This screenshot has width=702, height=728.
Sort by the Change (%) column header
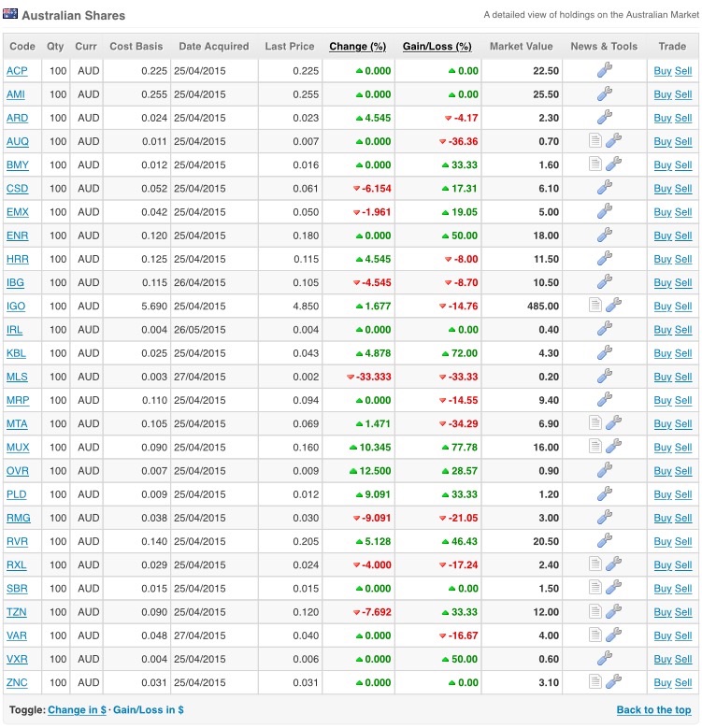pyautogui.click(x=357, y=47)
